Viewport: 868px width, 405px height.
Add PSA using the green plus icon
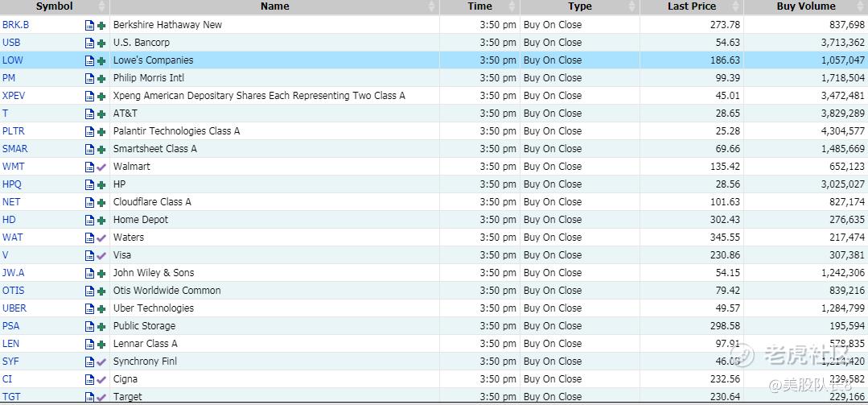pyautogui.click(x=101, y=327)
